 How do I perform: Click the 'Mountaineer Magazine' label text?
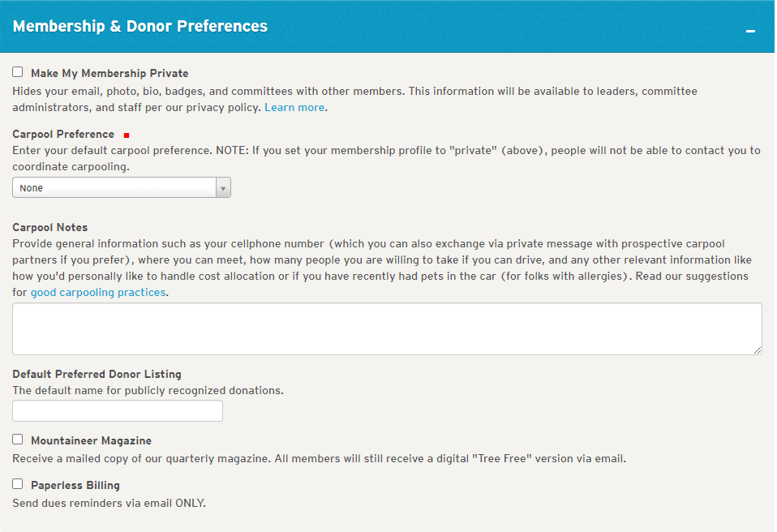pyautogui.click(x=91, y=440)
